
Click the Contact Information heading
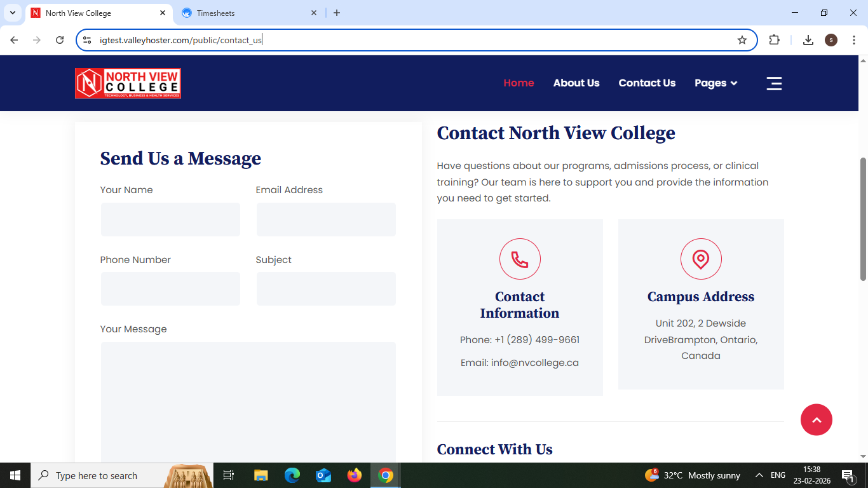pos(520,305)
